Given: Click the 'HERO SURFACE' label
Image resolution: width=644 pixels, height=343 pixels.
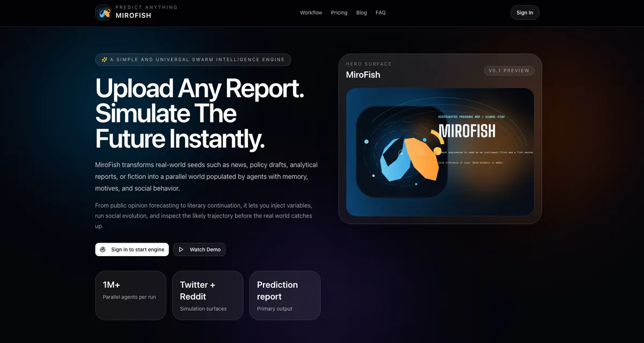Looking at the screenshot, I should [x=369, y=64].
